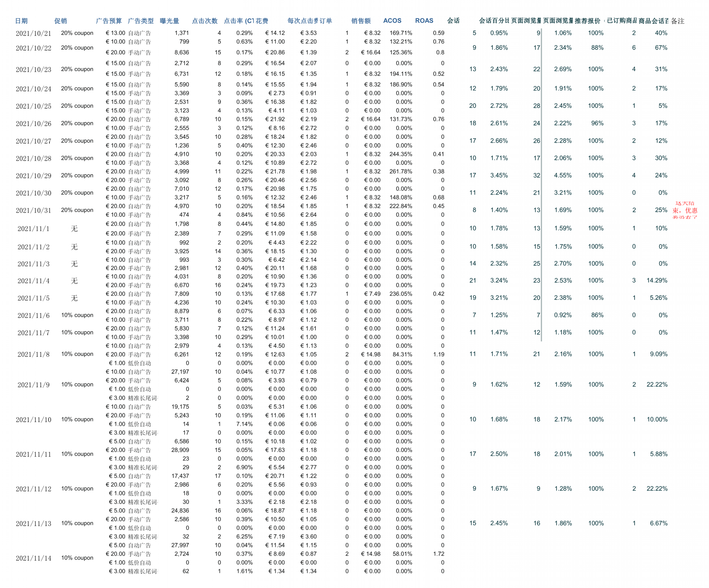Viewport: 709px width, 588px height.
Task: Select the ACOS value 194.11%
Action: pos(401,74)
